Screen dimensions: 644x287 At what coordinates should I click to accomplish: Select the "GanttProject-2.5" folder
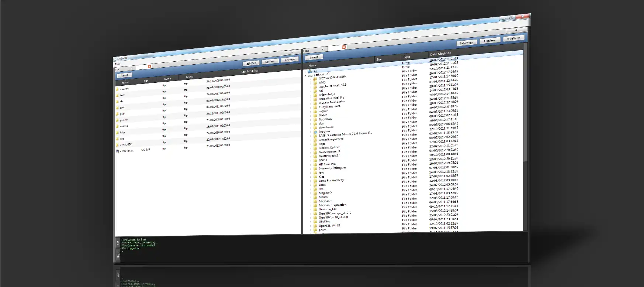click(x=329, y=156)
